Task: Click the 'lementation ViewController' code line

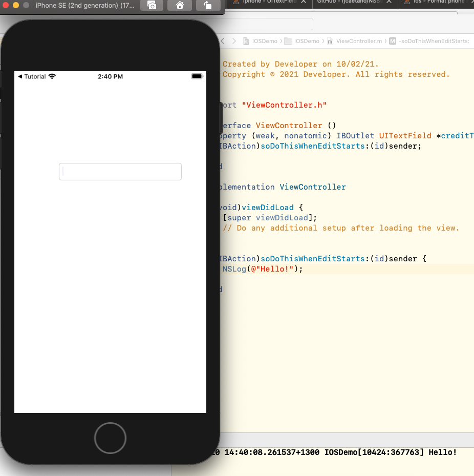Action: point(283,187)
